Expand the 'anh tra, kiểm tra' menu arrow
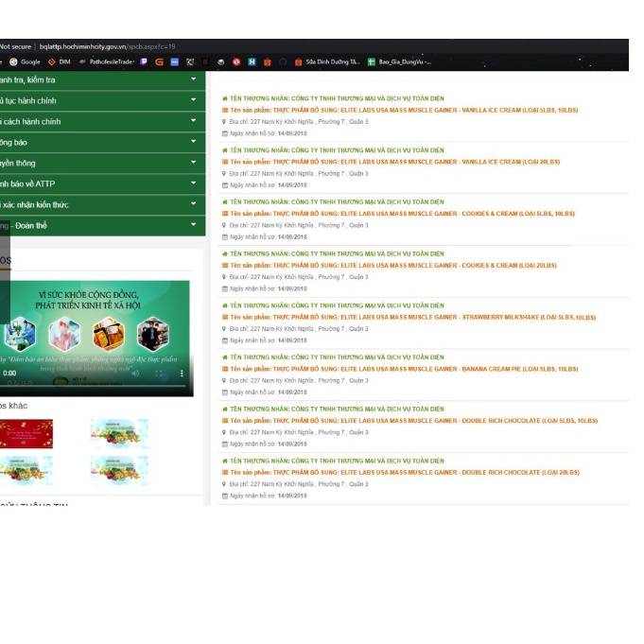 click(193, 78)
